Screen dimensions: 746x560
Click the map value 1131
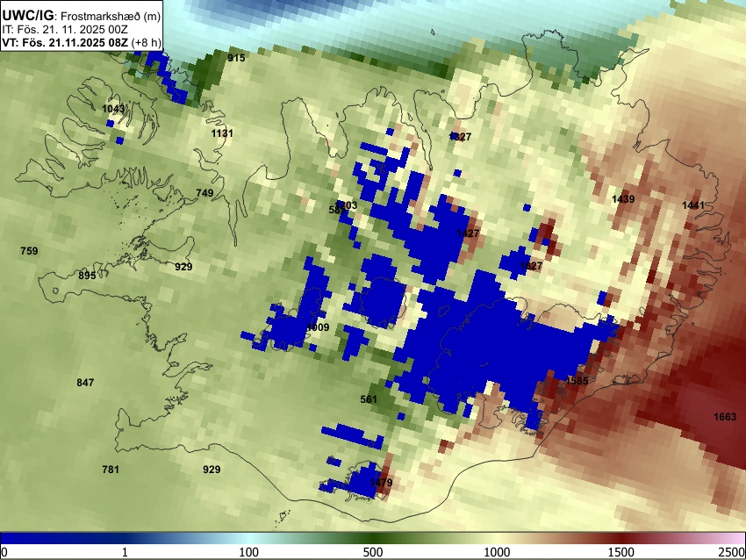[x=222, y=133]
